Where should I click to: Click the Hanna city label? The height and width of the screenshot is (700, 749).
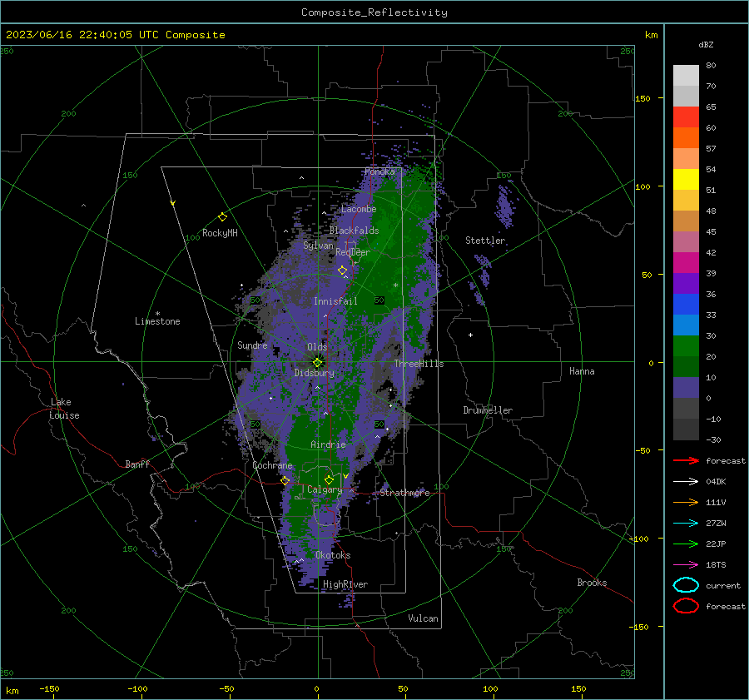(582, 371)
